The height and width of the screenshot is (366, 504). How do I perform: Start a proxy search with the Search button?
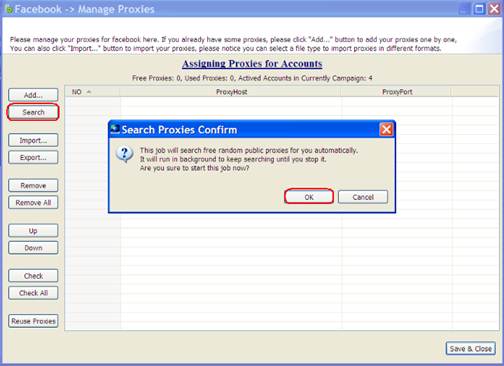tap(33, 112)
